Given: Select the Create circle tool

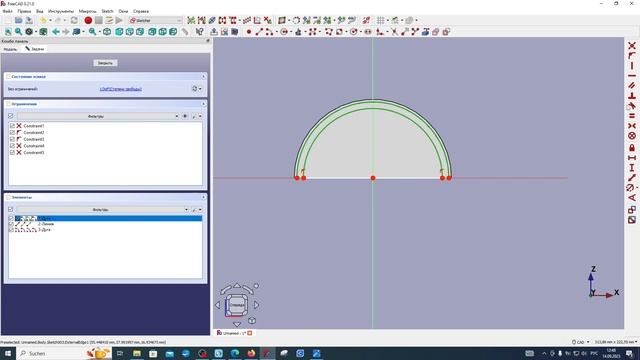Looking at the screenshot, I should [x=284, y=31].
